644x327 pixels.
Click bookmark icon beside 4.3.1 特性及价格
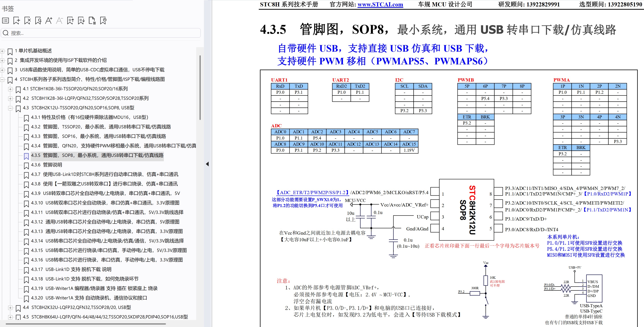(x=26, y=118)
